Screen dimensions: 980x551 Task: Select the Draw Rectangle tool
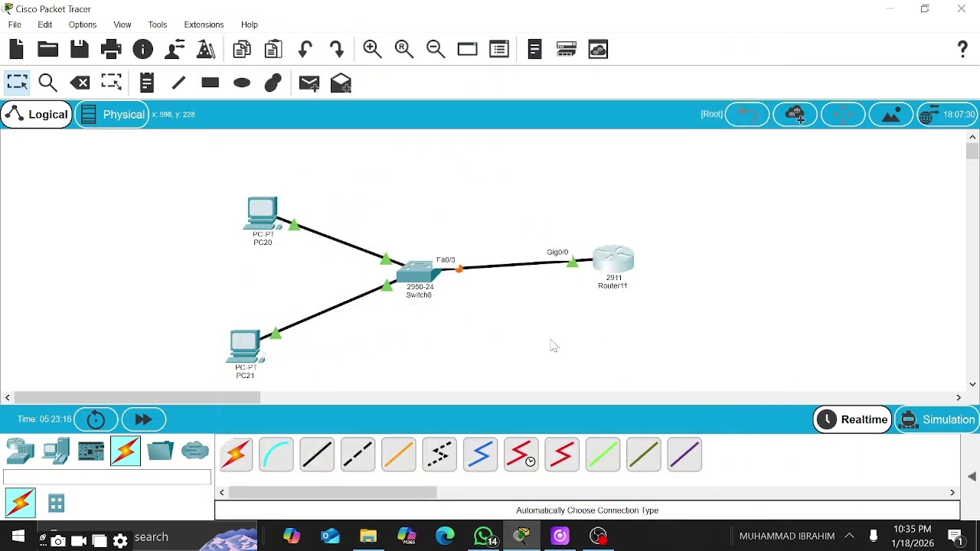point(210,83)
